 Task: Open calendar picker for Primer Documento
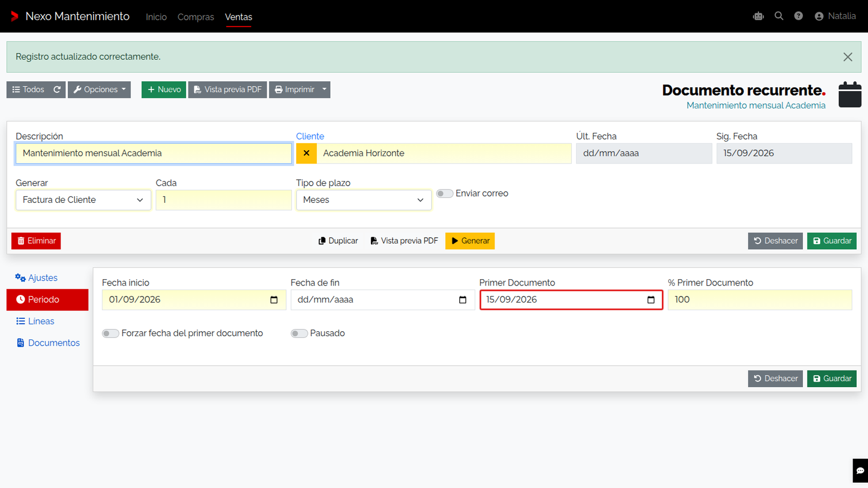click(x=651, y=300)
